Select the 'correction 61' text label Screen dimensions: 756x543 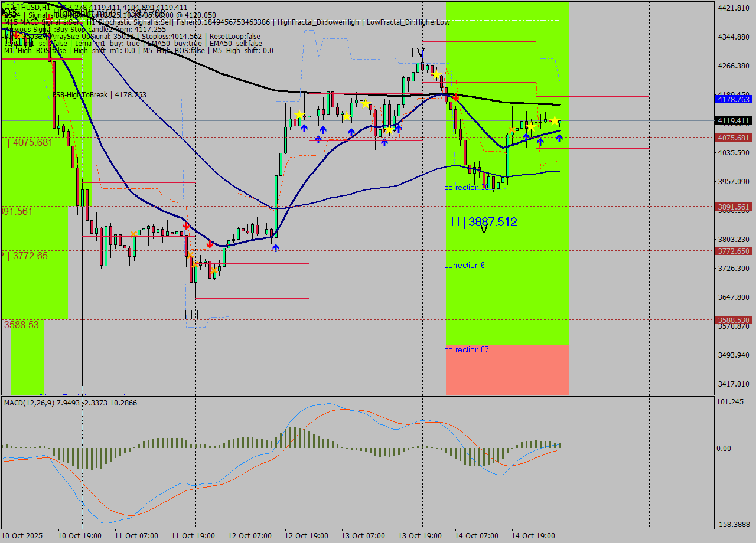(466, 265)
